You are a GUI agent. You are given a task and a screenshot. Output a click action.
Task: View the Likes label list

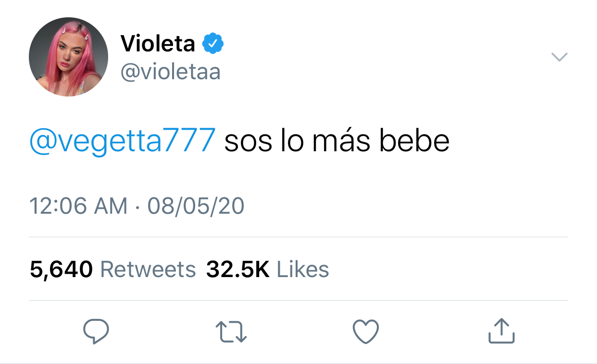303,269
